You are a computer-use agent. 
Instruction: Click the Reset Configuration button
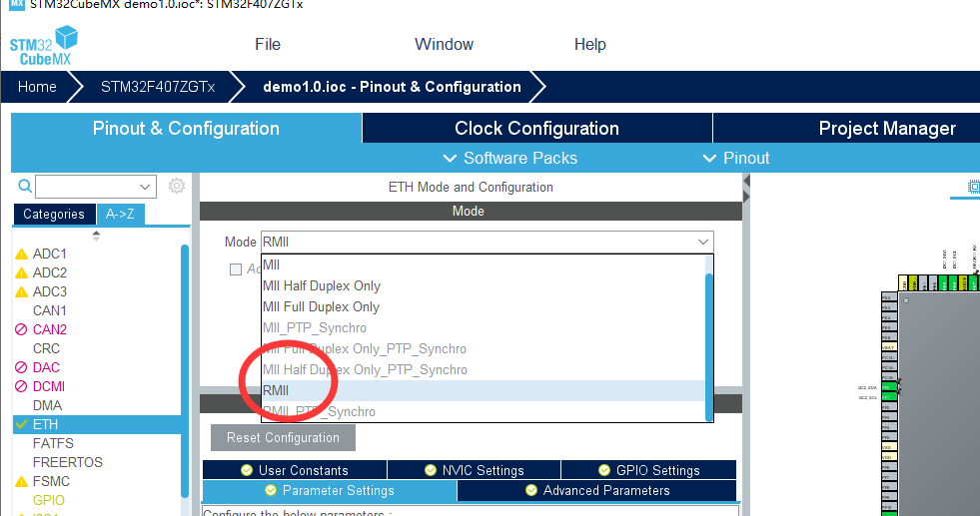[283, 438]
